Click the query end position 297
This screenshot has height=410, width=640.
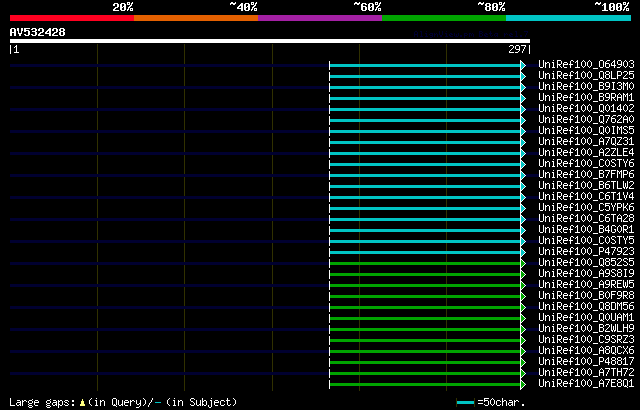(517, 49)
